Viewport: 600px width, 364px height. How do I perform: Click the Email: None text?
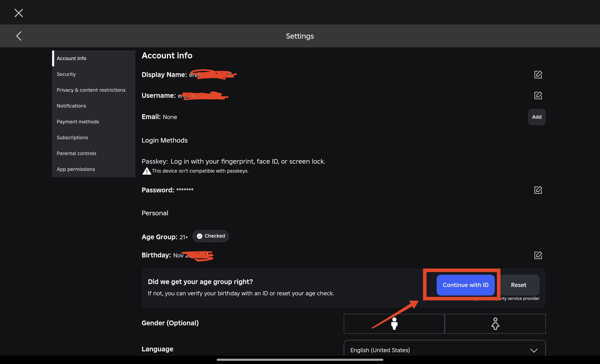(x=159, y=117)
